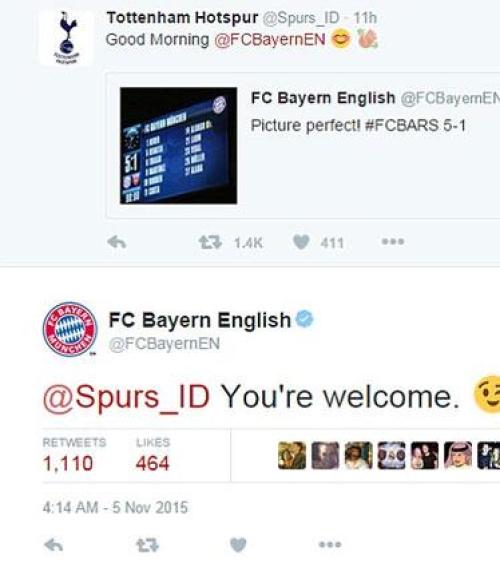Open the @Spurs_ID mention in Bayern reply
The image size is (500, 567).
click(126, 397)
